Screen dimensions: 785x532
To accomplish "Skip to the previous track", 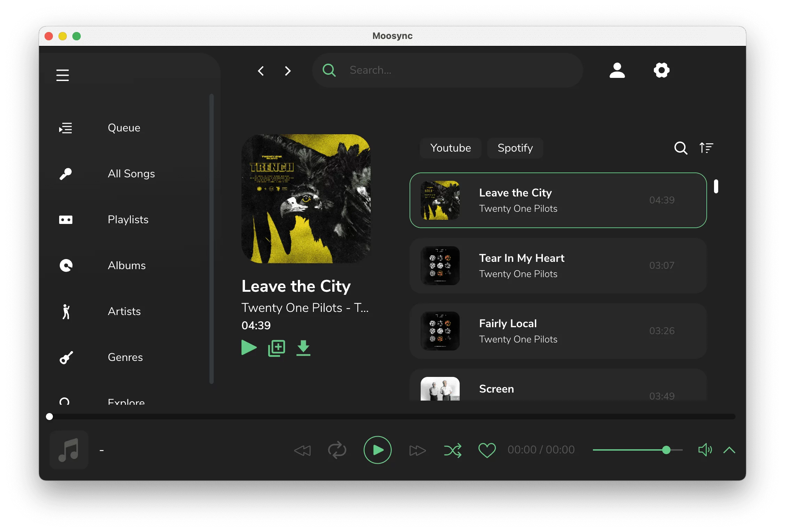I will (x=302, y=450).
